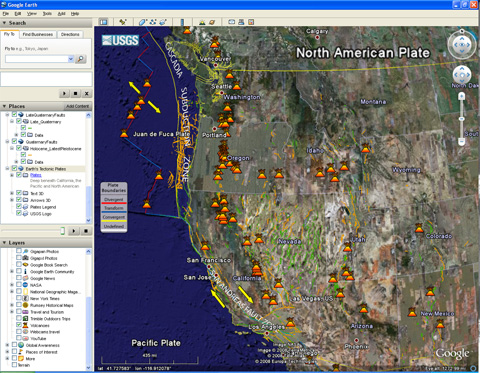480x373 pixels.
Task: Switch to the Directions tab
Action: (70, 34)
